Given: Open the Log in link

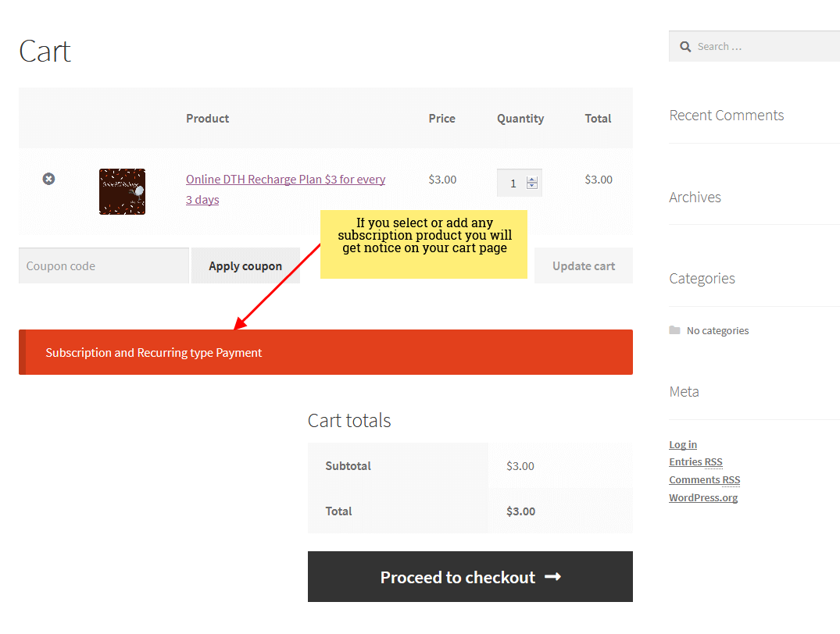Looking at the screenshot, I should pos(683,444).
